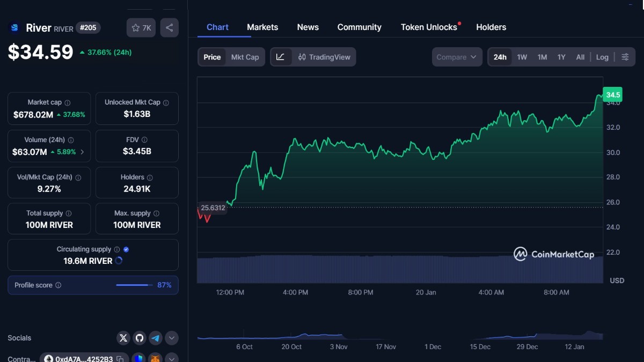
Task: Open the GitHub social link
Action: [x=140, y=338]
